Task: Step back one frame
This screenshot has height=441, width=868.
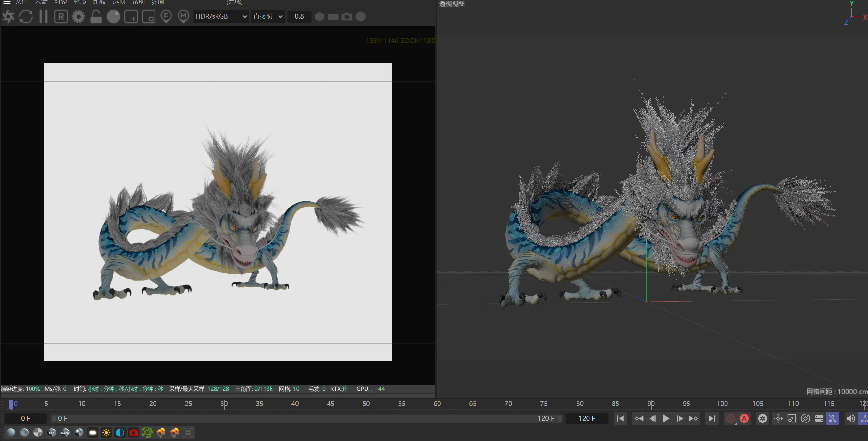Action: click(x=653, y=419)
